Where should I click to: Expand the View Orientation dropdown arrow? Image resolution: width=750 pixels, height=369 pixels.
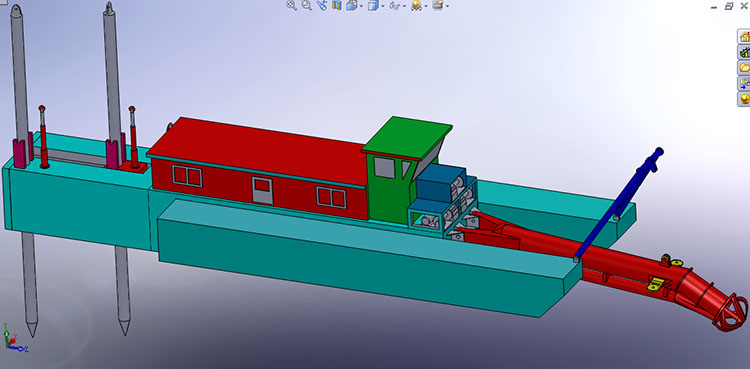tap(362, 6)
